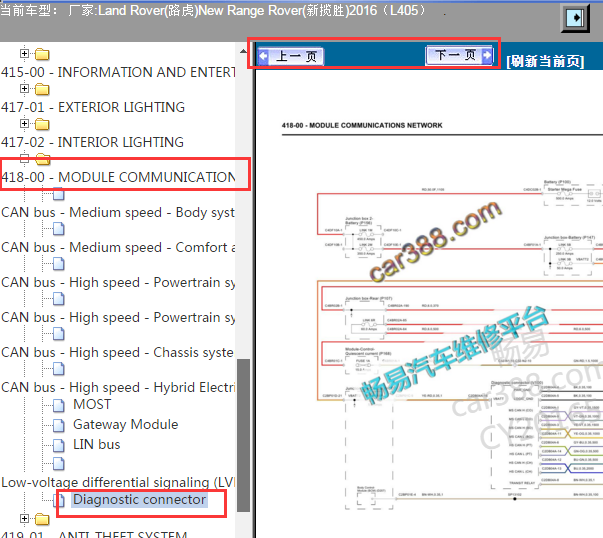Click document icon beside Gateway Module
The image size is (603, 538).
59,425
